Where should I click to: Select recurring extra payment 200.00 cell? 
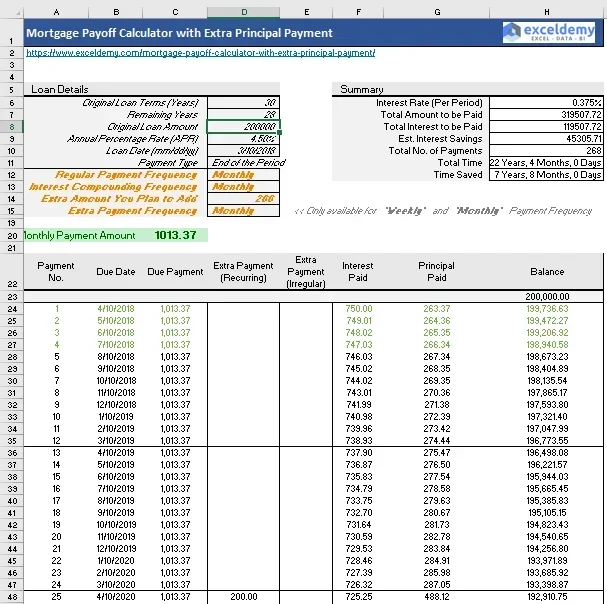coord(243,597)
